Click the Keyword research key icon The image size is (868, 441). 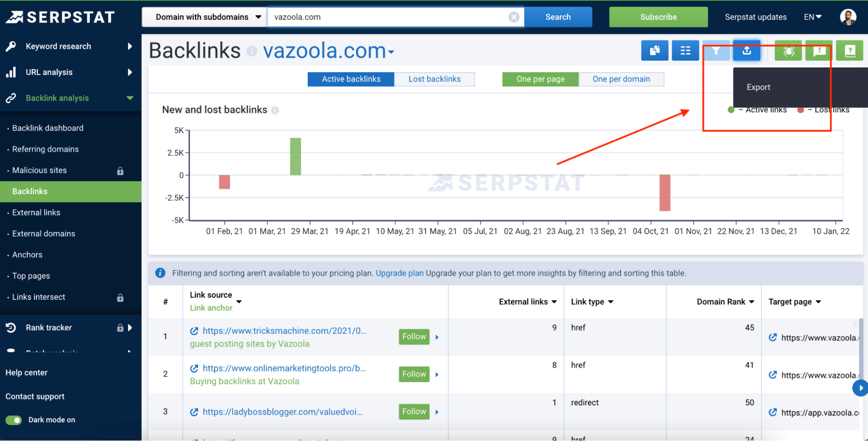click(x=11, y=46)
